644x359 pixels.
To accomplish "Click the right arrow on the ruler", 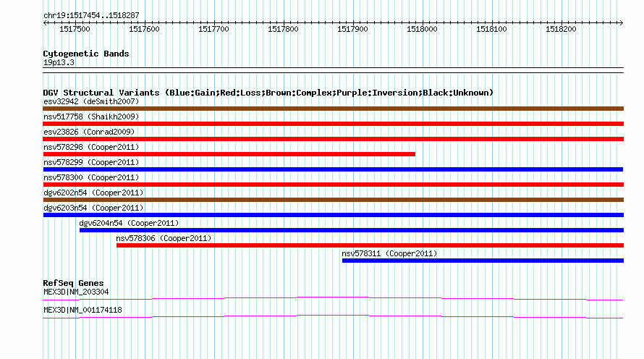I will coord(622,22).
